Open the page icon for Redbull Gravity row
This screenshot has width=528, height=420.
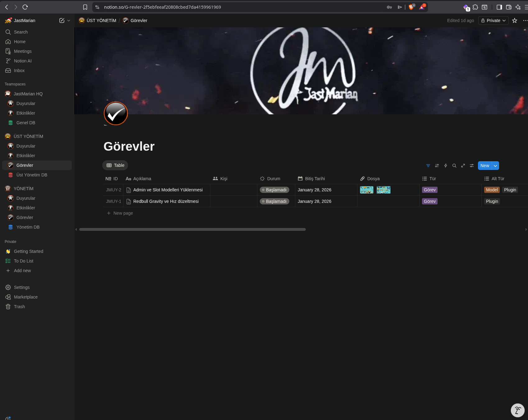(129, 201)
